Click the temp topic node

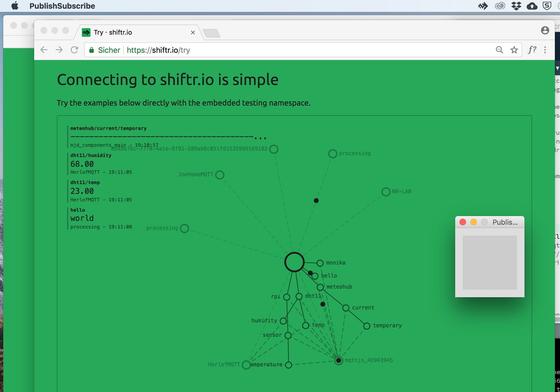click(306, 325)
